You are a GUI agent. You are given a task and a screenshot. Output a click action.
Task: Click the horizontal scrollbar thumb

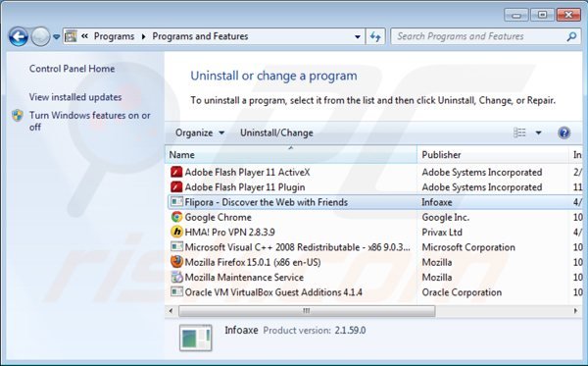[x=307, y=311]
